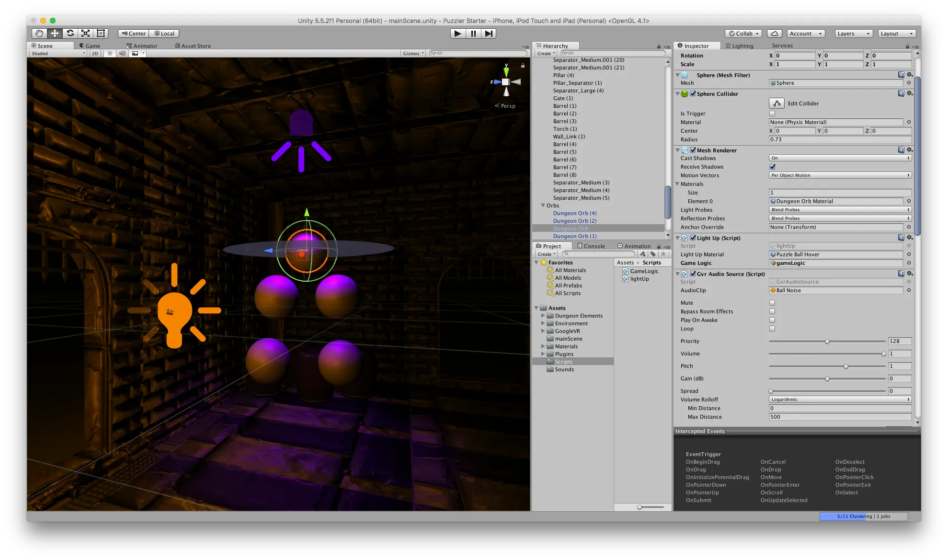The width and height of the screenshot is (948, 560).
Task: Switch to the Lighting tab
Action: [739, 46]
